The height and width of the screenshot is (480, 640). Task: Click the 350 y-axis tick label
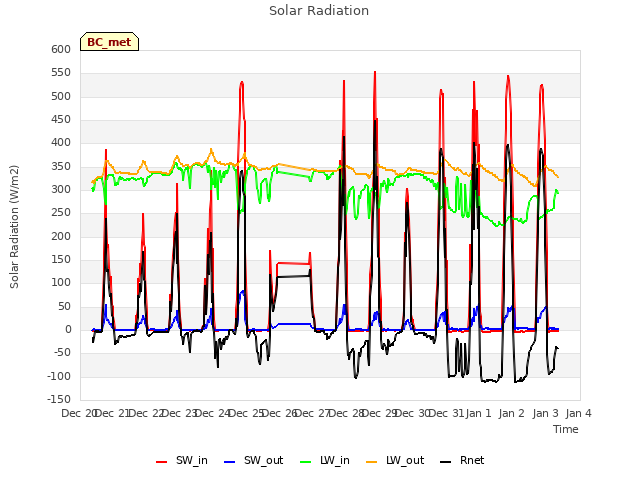(61, 167)
